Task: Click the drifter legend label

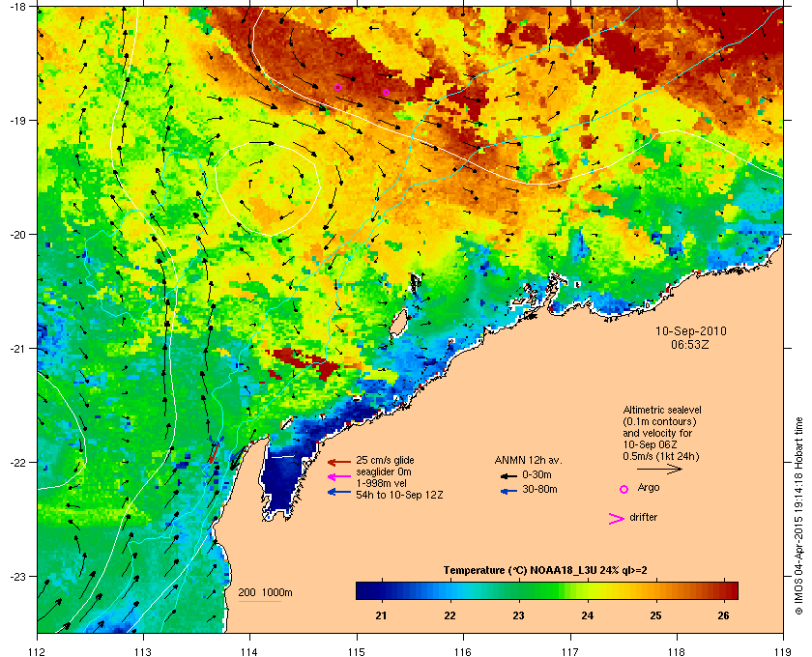Action: tap(643, 517)
